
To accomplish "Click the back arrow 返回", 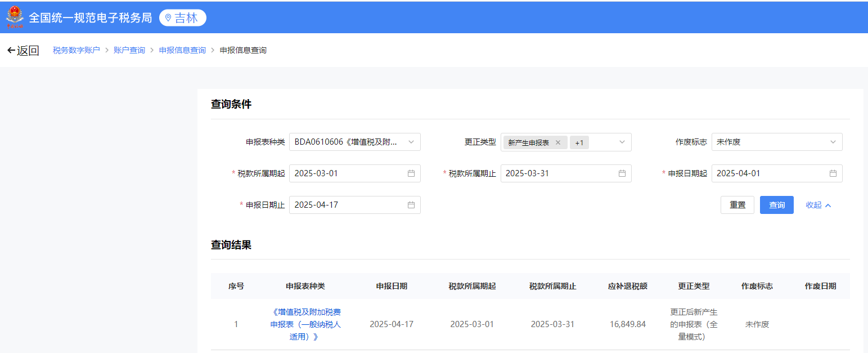I will click(23, 51).
